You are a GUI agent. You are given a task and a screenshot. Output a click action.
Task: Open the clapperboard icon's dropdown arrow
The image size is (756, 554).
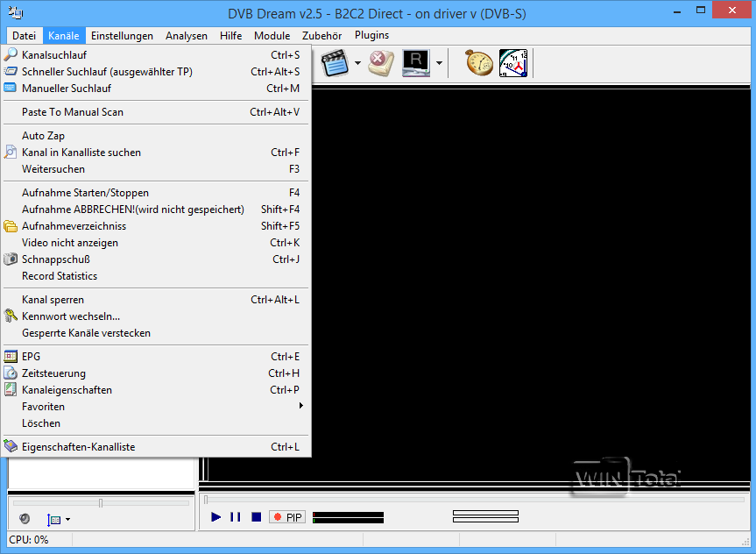tap(357, 63)
